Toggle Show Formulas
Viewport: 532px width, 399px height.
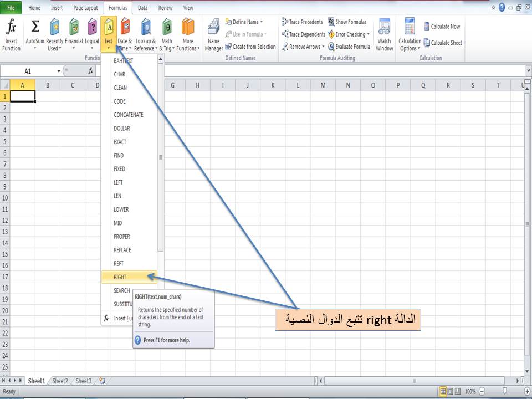(347, 22)
